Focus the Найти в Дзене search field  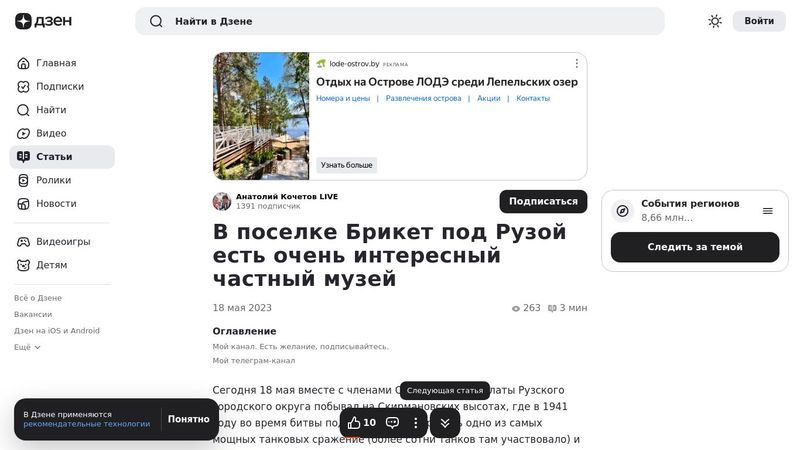point(400,21)
